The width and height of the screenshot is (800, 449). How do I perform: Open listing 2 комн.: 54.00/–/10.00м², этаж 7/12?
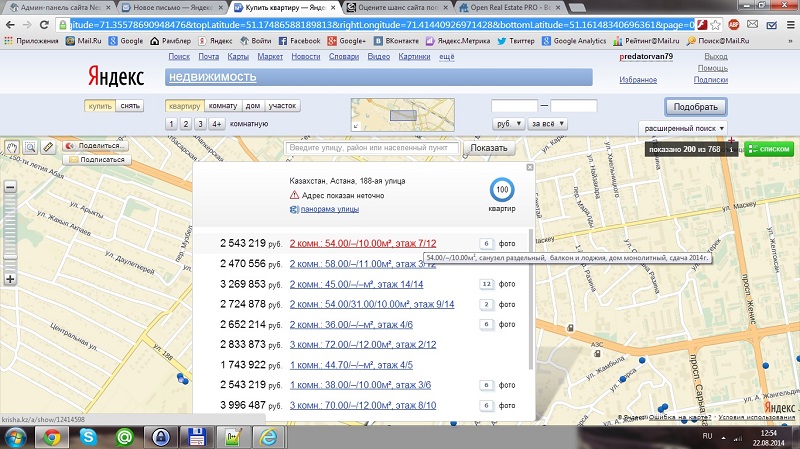pyautogui.click(x=363, y=243)
